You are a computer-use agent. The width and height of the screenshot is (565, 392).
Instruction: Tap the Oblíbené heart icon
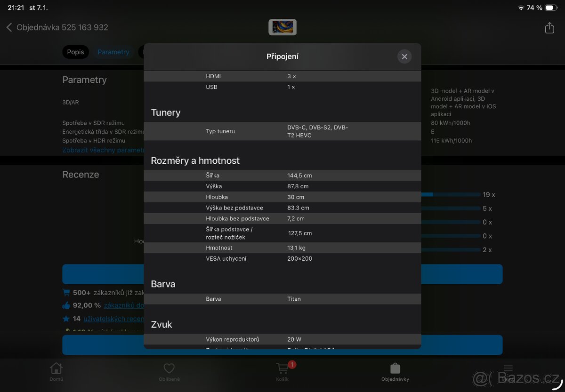169,368
